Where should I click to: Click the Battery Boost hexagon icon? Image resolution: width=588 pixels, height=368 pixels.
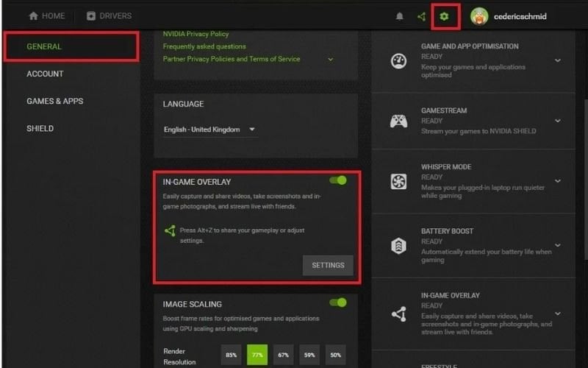pyautogui.click(x=398, y=246)
